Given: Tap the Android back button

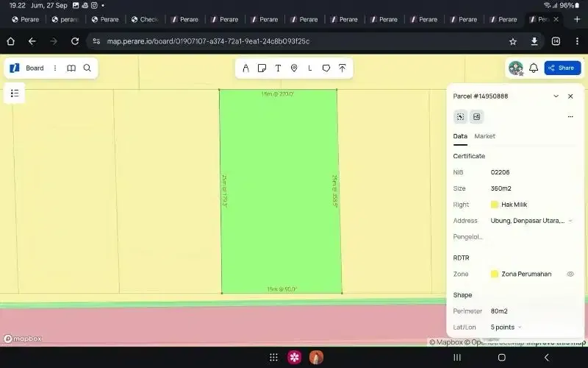Looking at the screenshot, I should [546, 358].
